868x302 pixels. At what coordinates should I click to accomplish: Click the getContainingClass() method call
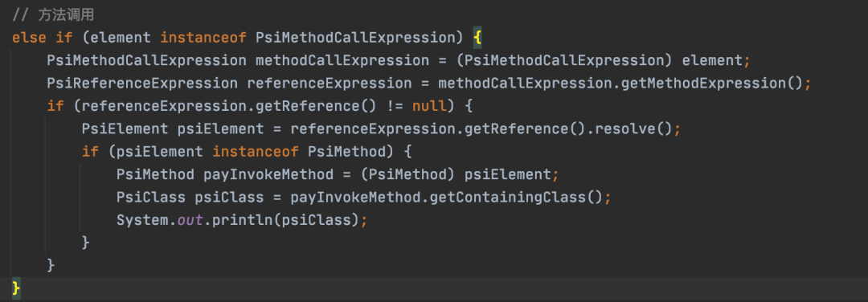click(517, 198)
